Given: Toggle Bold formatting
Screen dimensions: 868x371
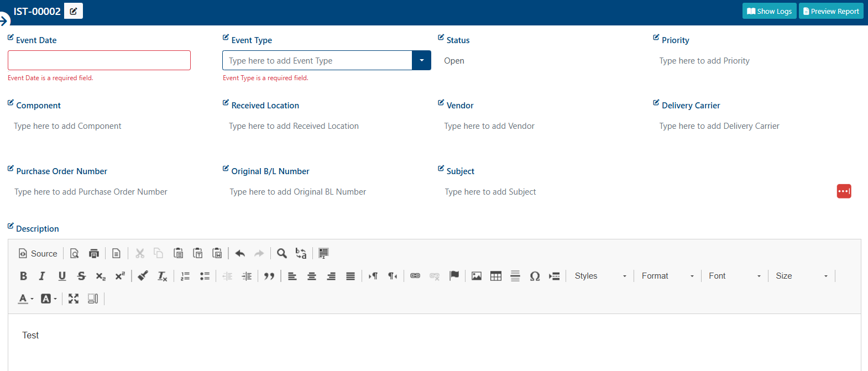Looking at the screenshot, I should [x=23, y=276].
